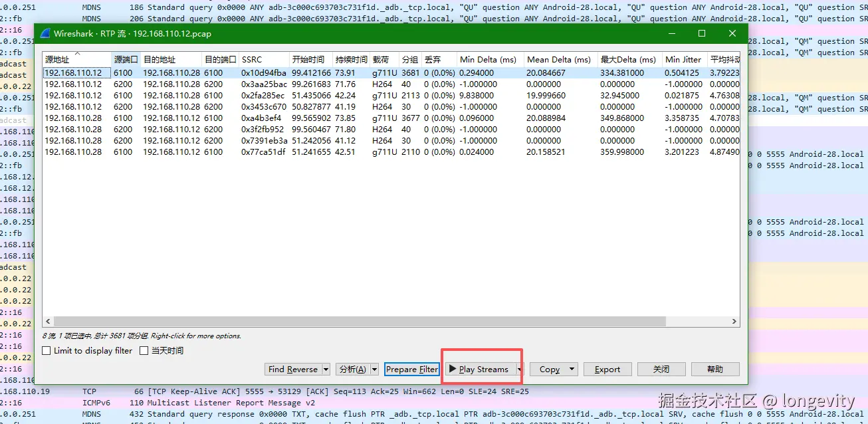
Task: Sort by 持续时间 column header
Action: [351, 60]
